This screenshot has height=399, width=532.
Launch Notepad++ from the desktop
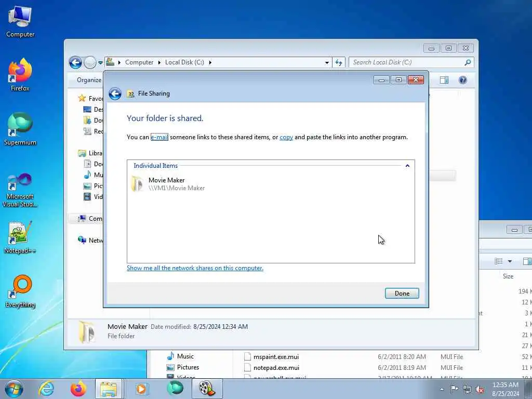pyautogui.click(x=20, y=237)
